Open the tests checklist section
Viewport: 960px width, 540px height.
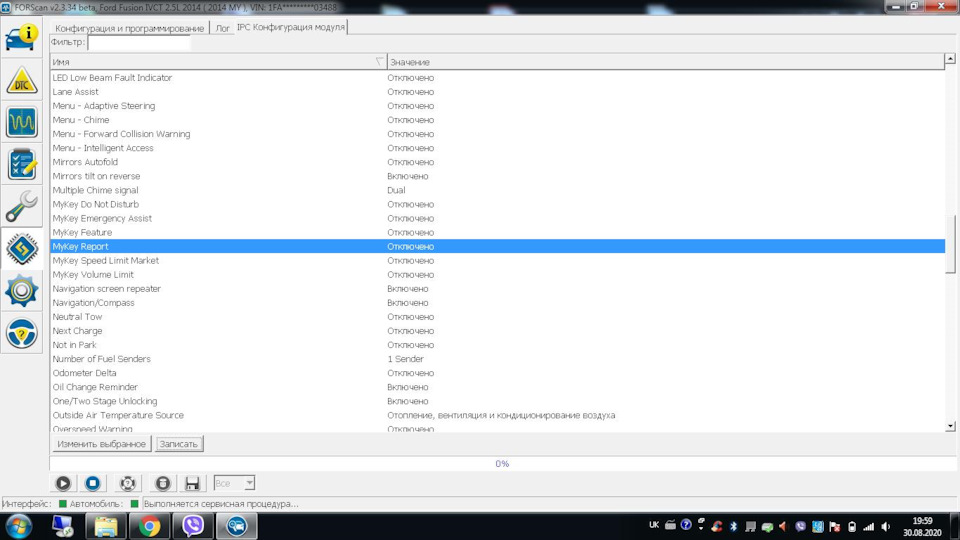pos(21,164)
